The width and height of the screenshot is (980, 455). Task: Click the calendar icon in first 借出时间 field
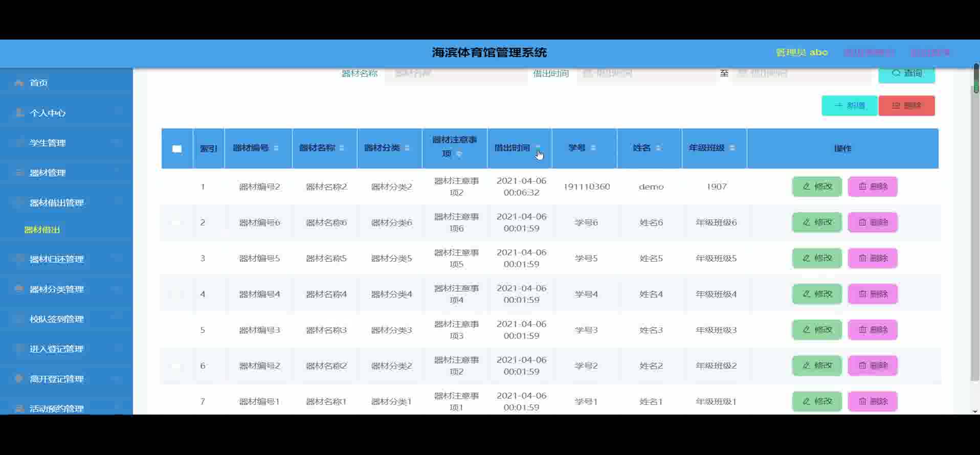pos(588,74)
